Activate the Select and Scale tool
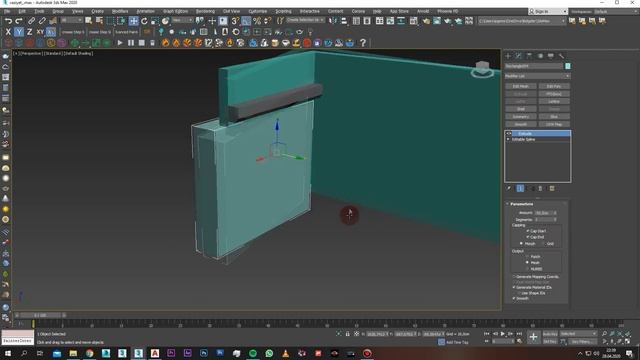This screenshot has width=640, height=360. pos(155,21)
